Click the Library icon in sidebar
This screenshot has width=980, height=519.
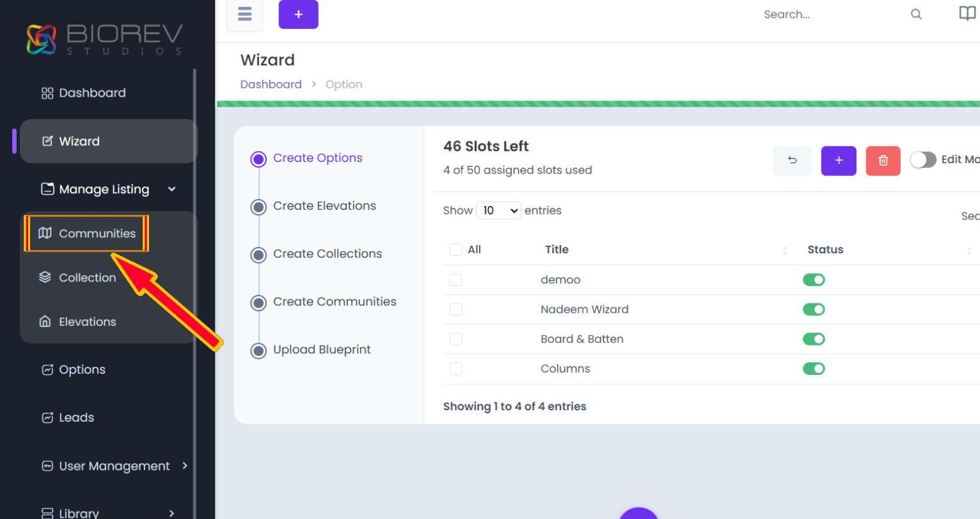(x=47, y=513)
